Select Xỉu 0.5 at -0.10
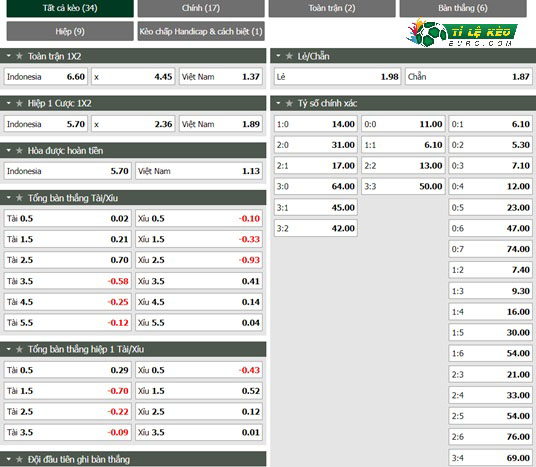The width and height of the screenshot is (536, 467). (199, 218)
